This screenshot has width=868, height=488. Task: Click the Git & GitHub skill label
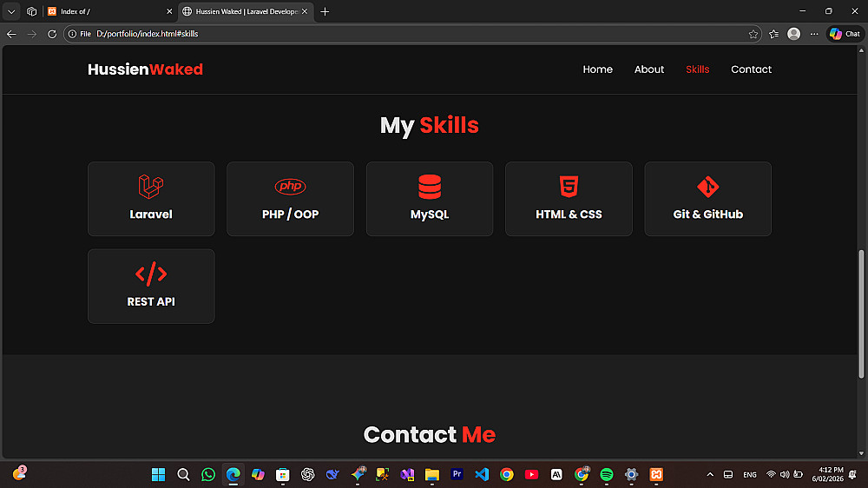[708, 214]
